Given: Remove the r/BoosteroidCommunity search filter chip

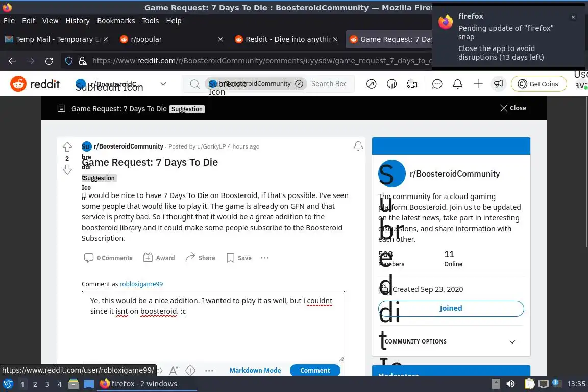Looking at the screenshot, I should tap(299, 84).
